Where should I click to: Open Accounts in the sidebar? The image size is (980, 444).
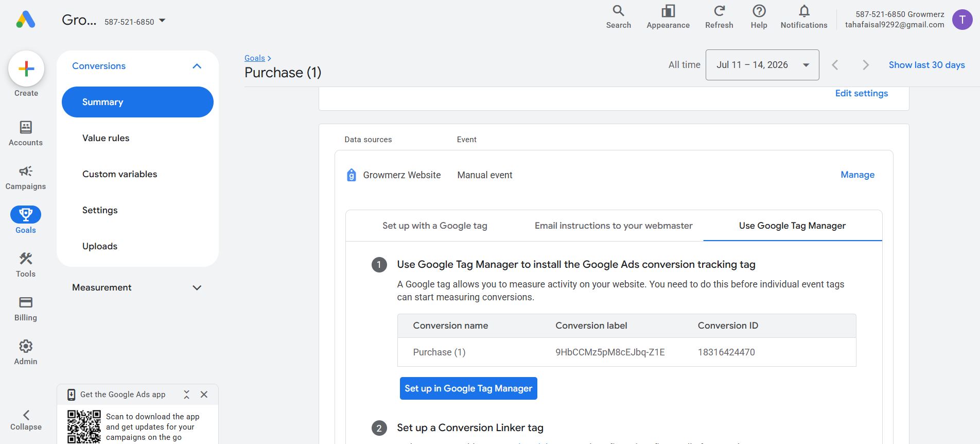26,133
